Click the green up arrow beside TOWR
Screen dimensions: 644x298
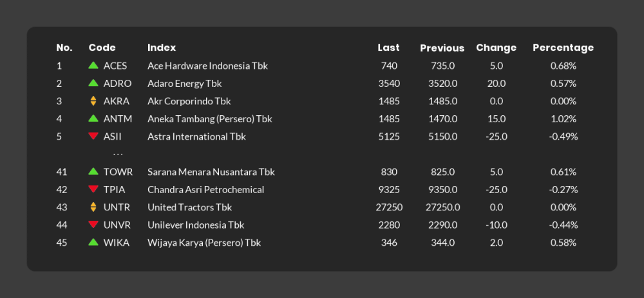(x=93, y=172)
